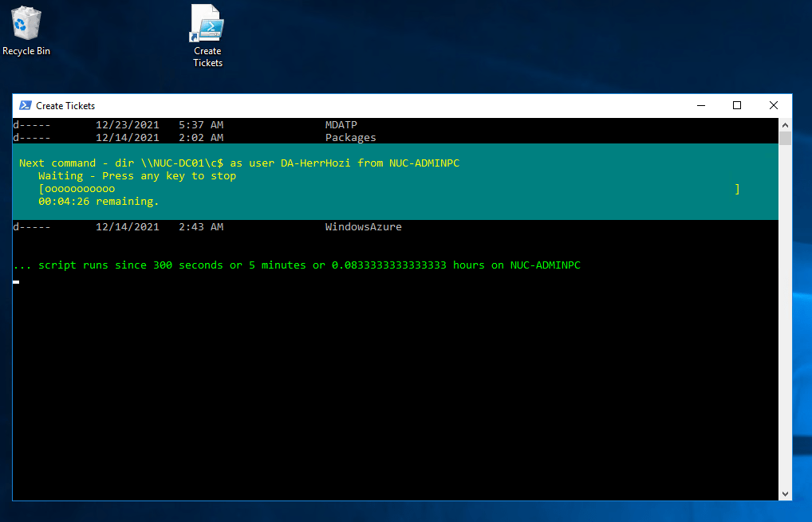Select the Recycle Bin desktop icon
This screenshot has width=812, height=522.
coord(26,22)
